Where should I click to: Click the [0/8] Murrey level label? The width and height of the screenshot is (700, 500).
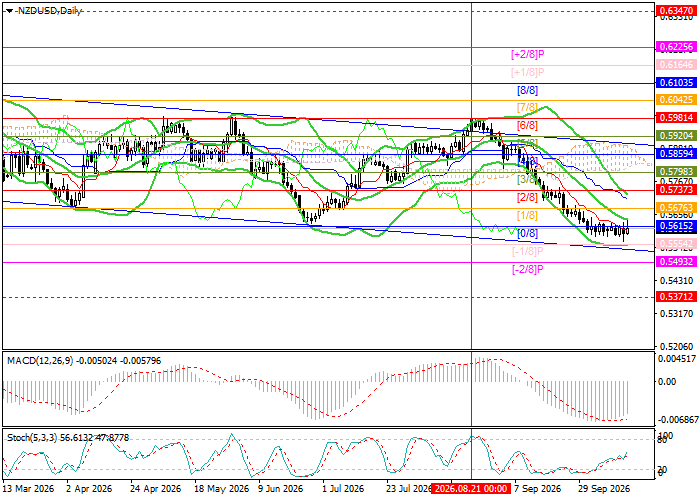tap(527, 233)
